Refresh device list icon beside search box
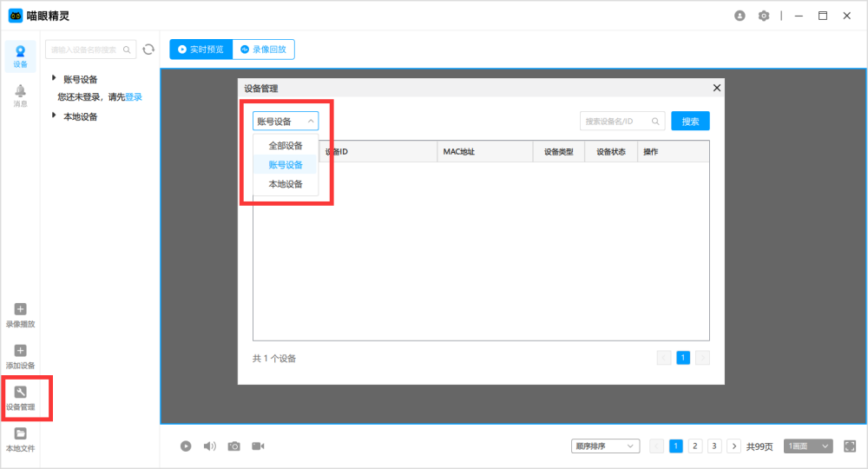Image resolution: width=868 pixels, height=469 pixels. (x=148, y=50)
